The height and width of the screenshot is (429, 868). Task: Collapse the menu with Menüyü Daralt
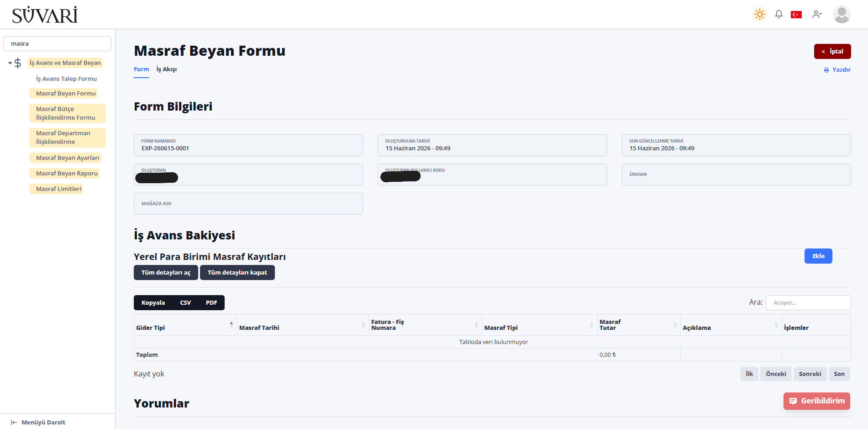tap(38, 422)
